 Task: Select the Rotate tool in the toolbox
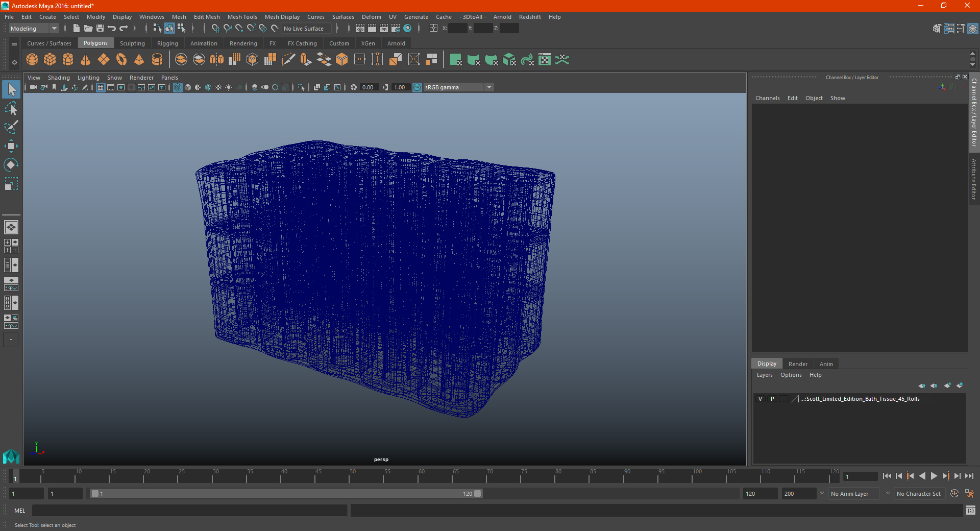11,165
